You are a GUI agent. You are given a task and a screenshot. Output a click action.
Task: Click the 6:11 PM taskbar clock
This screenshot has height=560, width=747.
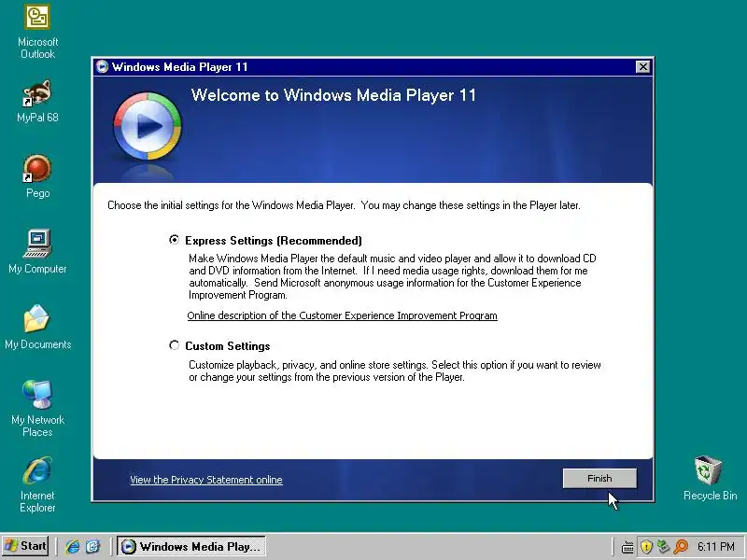coord(715,547)
